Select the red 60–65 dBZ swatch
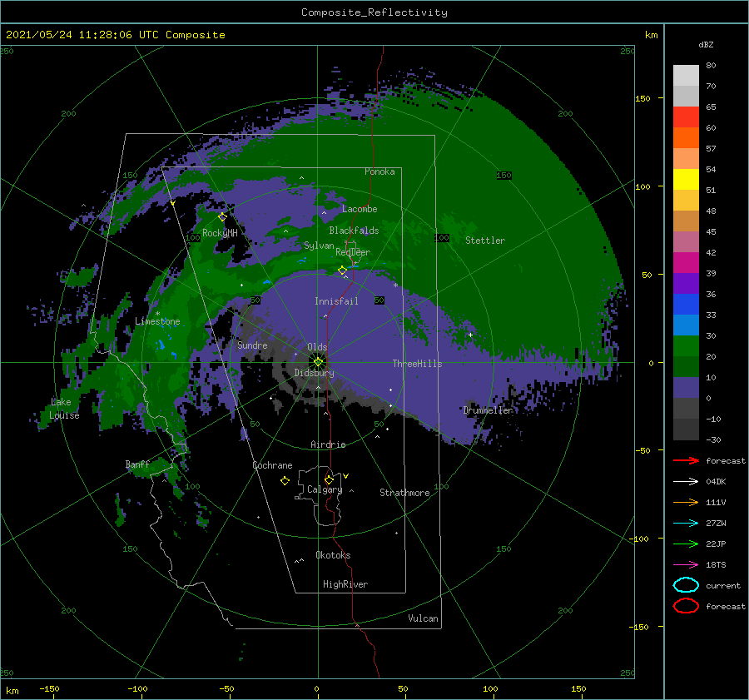This screenshot has height=700, width=749. (686, 117)
